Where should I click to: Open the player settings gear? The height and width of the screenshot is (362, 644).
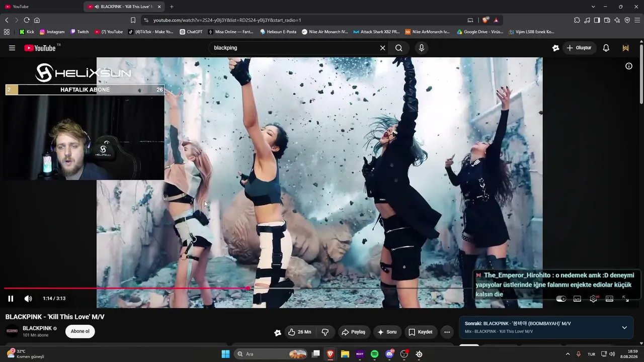(593, 299)
